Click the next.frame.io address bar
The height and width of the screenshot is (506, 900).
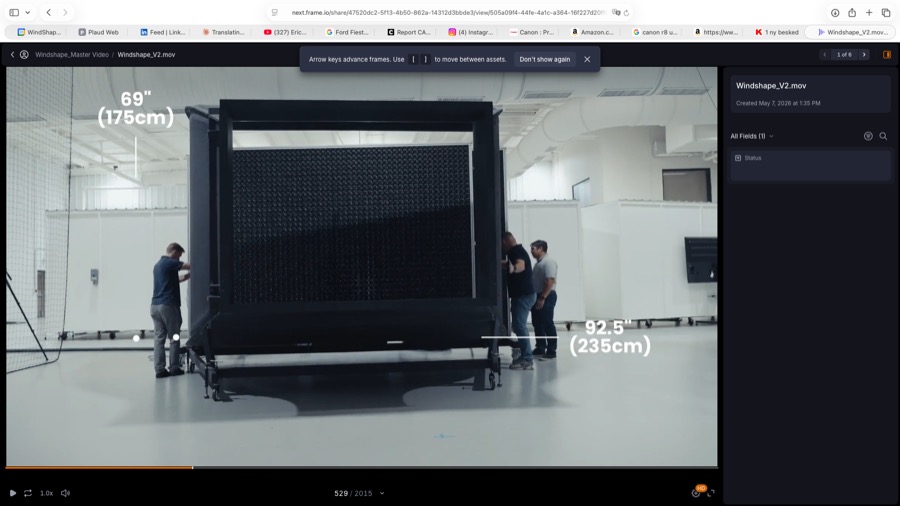click(x=448, y=12)
